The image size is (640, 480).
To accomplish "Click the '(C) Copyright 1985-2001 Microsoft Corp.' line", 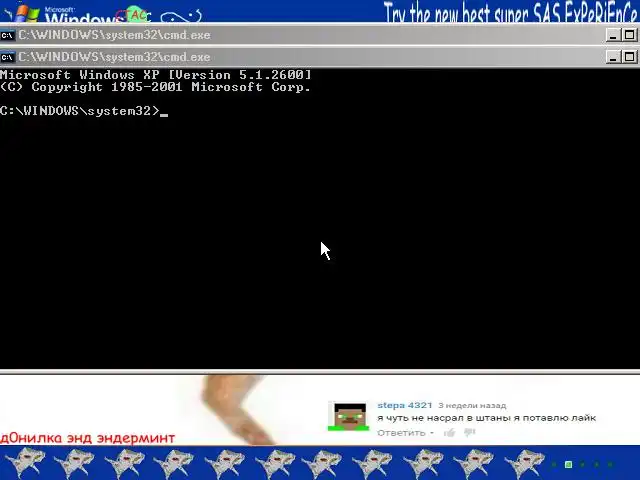I will [x=156, y=87].
